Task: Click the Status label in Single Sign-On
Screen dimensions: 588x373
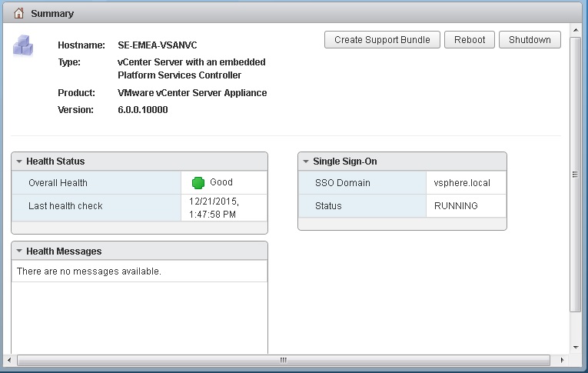Action: pos(328,206)
